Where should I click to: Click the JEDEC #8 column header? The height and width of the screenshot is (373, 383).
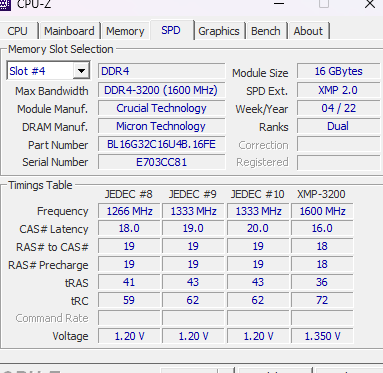[129, 194]
